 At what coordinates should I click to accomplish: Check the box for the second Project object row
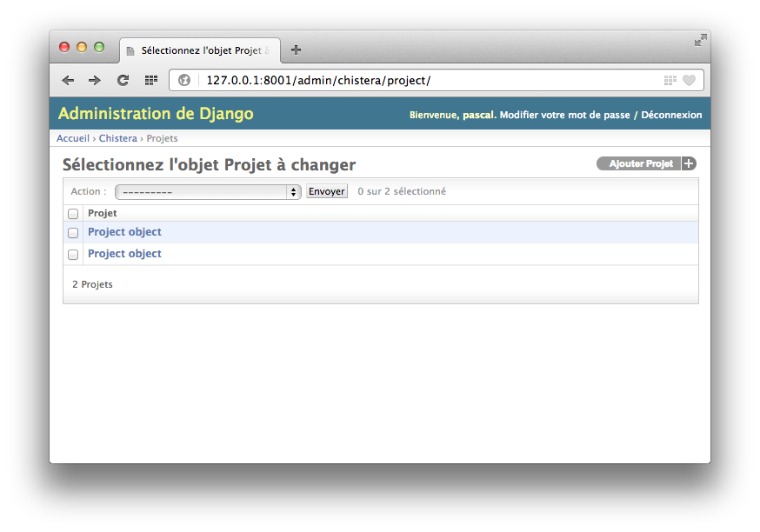(73, 255)
